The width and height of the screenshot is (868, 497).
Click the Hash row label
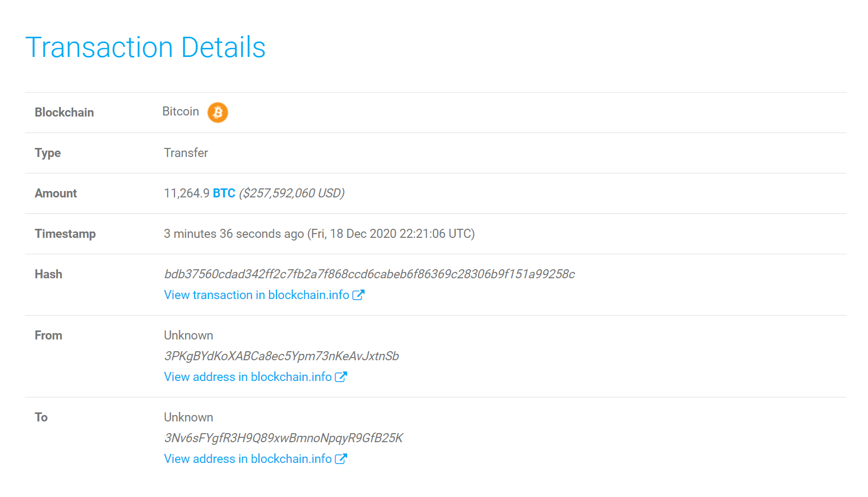(x=48, y=274)
